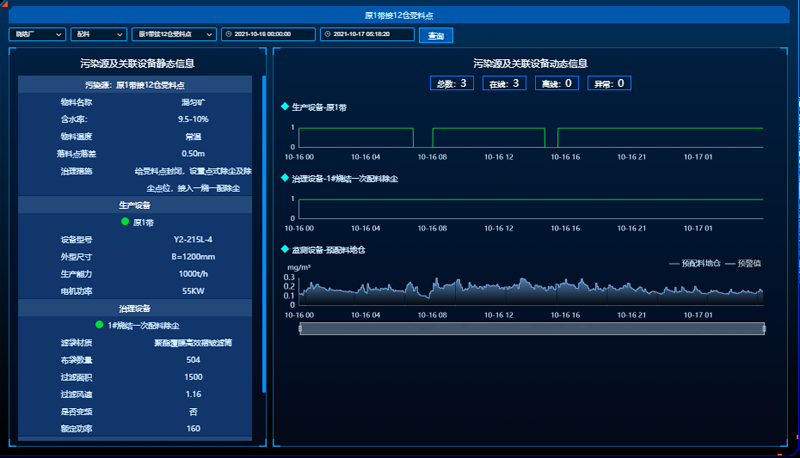The height and width of the screenshot is (458, 800).
Task: Select the 总数 count box
Action: pyautogui.click(x=452, y=83)
